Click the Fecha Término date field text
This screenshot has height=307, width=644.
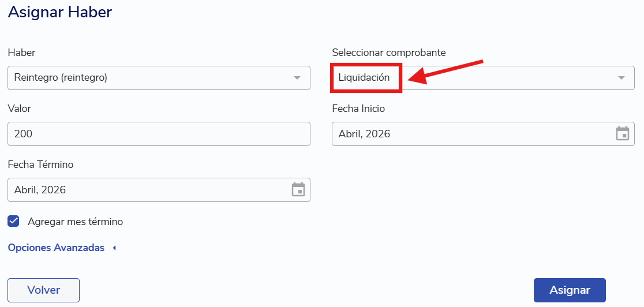point(40,190)
